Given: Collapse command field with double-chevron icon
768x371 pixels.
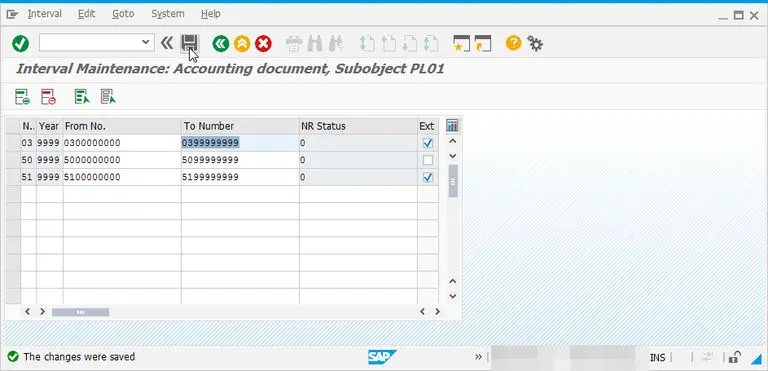Looking at the screenshot, I should [167, 43].
